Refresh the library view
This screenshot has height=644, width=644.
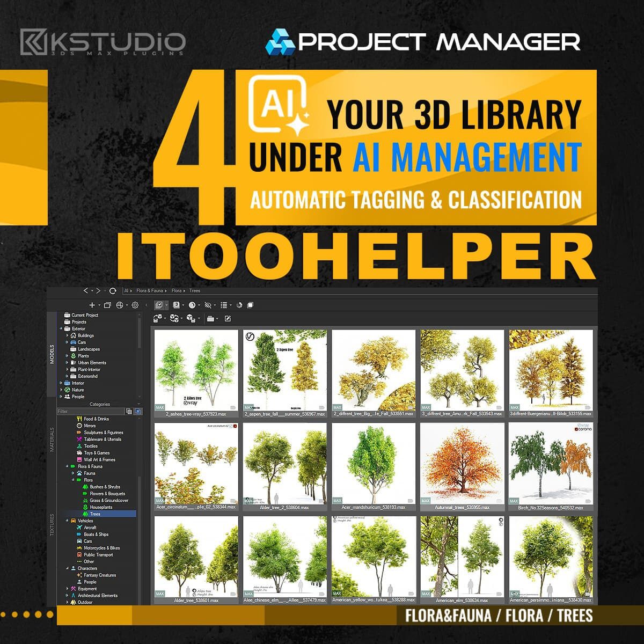pos(113,291)
